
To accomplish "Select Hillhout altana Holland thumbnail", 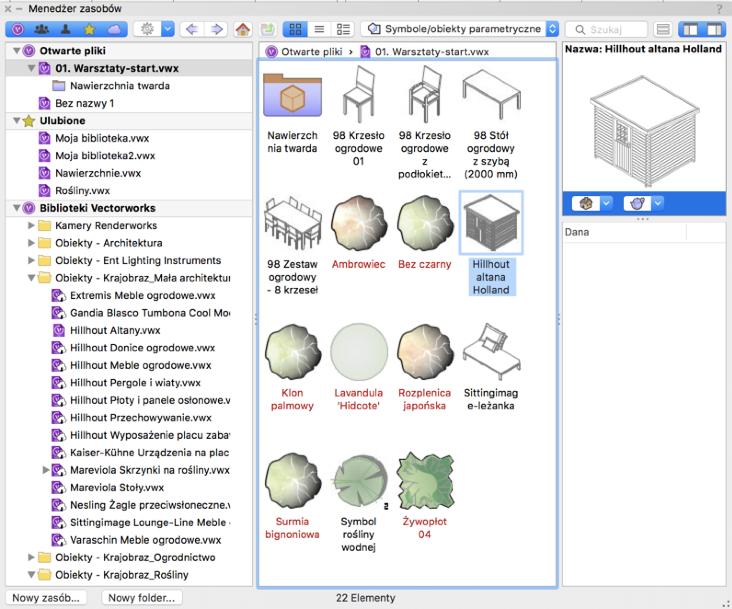I will 491,223.
